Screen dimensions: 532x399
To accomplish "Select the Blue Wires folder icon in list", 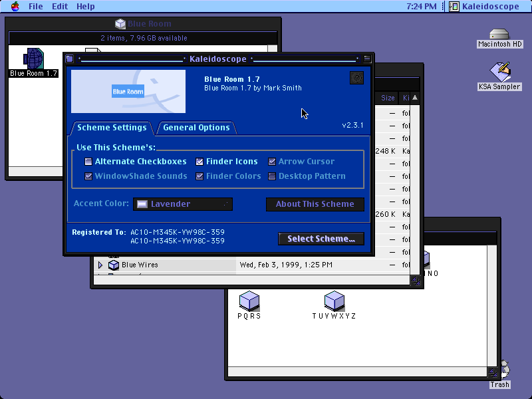I will click(114, 265).
